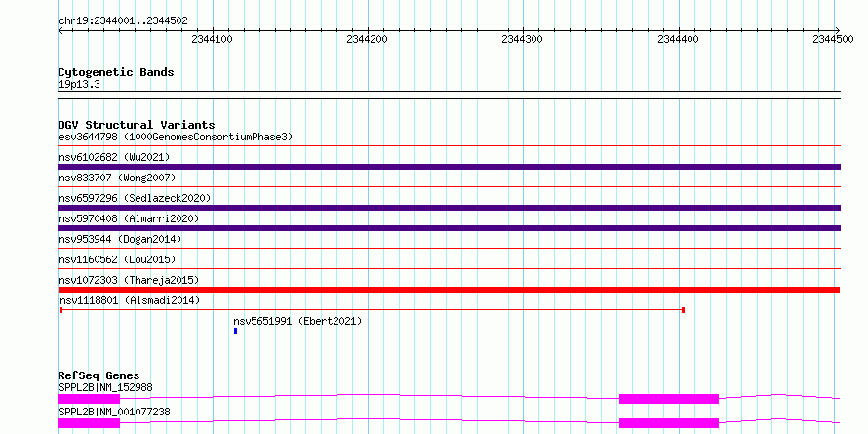Screen dimensions: 868x434
Task: Select the DGV Structural Variants track title
Action: (x=137, y=125)
